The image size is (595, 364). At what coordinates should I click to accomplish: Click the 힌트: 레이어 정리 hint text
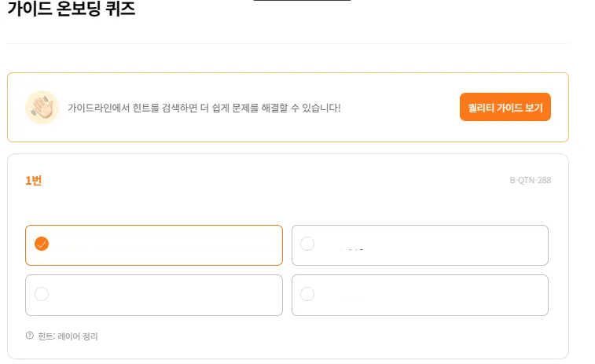[x=67, y=336]
